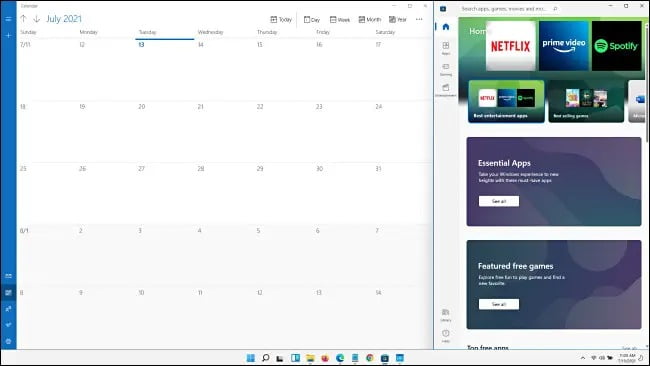Open People from Calendar sidebar
This screenshot has height=366, width=650.
tap(8, 309)
